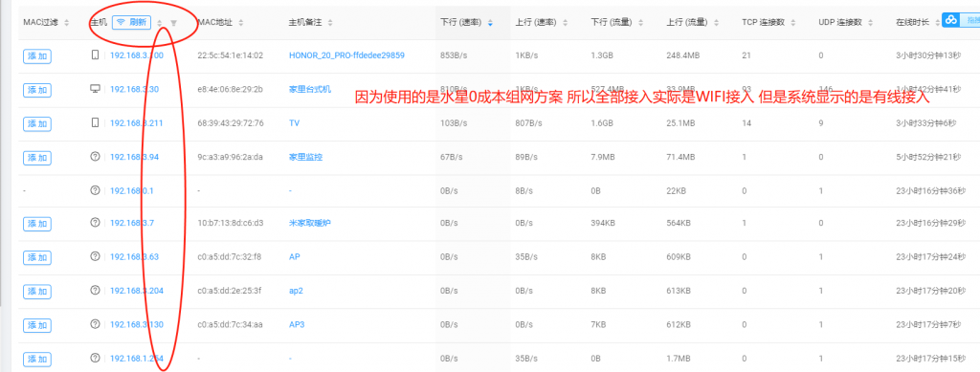
Task: Click phone device icon for TV row
Action: point(95,122)
